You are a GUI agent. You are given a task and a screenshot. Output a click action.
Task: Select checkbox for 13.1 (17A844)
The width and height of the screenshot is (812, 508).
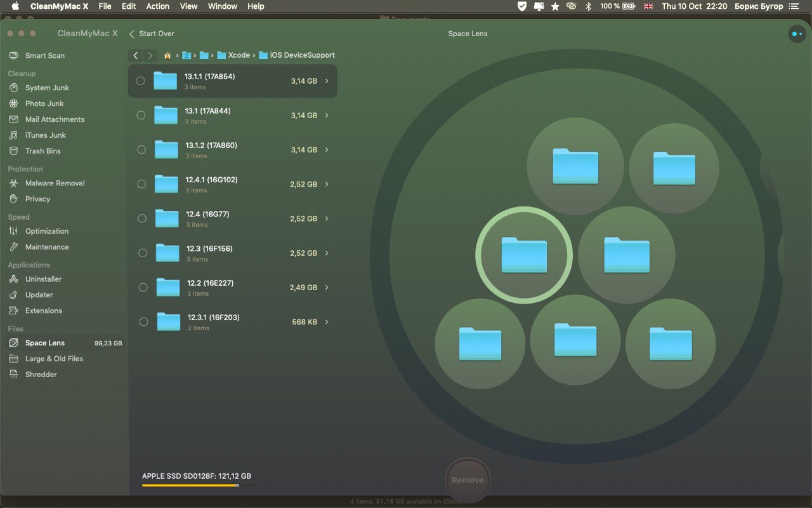[x=141, y=115]
